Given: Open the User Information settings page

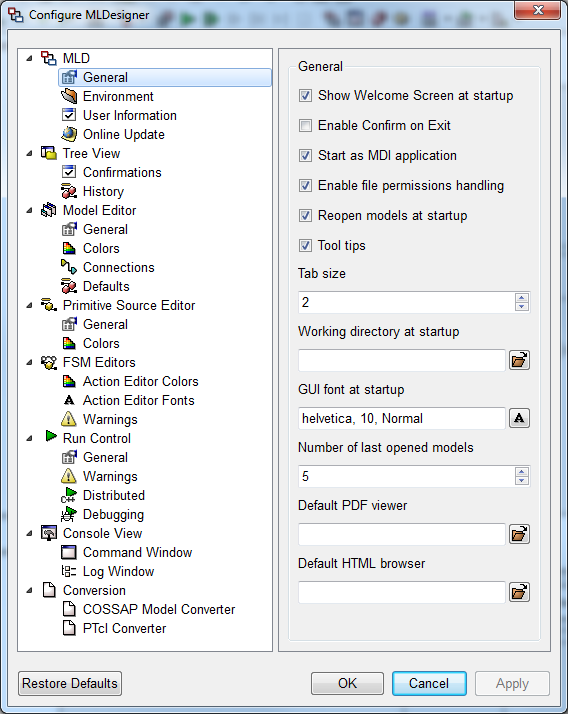Looking at the screenshot, I should 129,115.
